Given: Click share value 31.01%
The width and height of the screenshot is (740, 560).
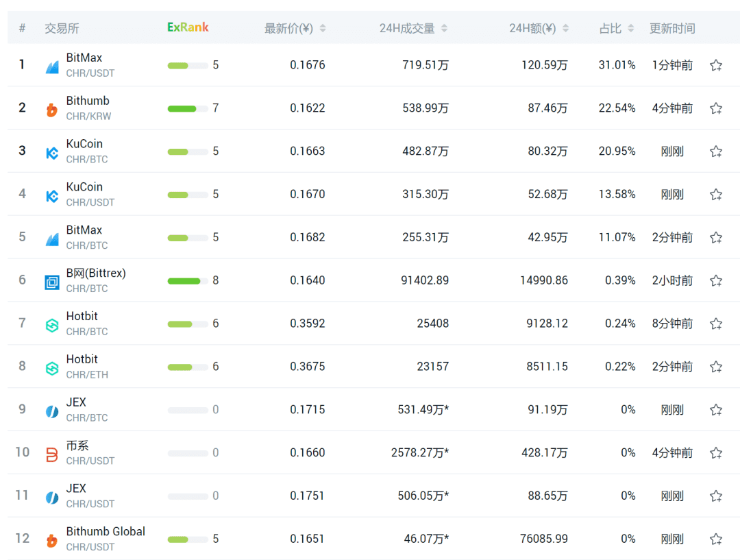Looking at the screenshot, I should (617, 65).
